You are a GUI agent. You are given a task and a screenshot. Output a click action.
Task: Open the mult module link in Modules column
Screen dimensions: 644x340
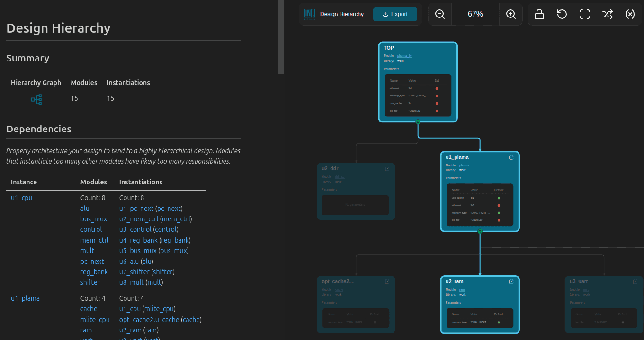pos(87,251)
